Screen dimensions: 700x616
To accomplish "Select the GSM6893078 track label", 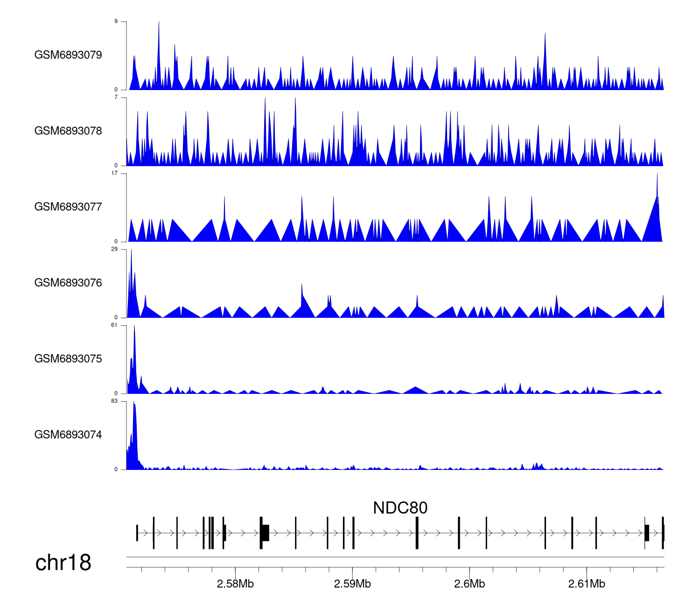I will 68,131.
